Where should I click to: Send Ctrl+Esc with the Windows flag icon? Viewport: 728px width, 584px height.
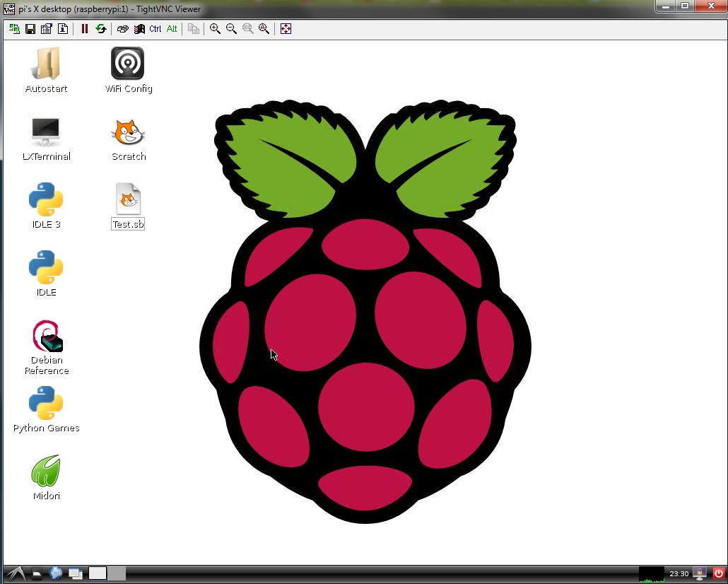click(139, 29)
